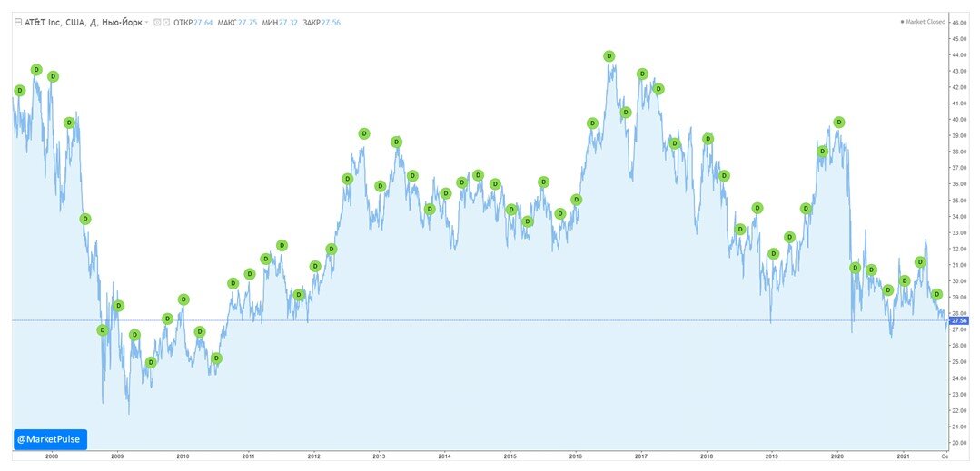Click the second small settings icon beside legend
The image size is (980, 471).
166,22
